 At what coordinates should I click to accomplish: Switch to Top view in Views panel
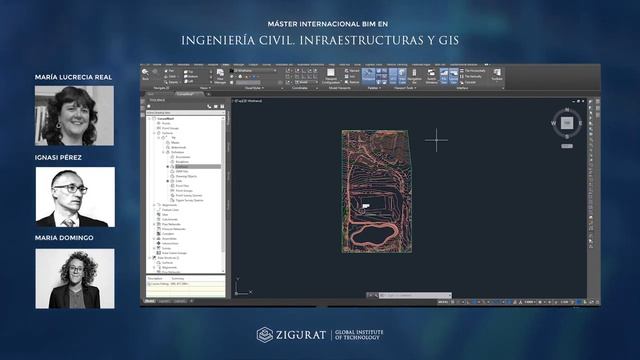coord(189,71)
